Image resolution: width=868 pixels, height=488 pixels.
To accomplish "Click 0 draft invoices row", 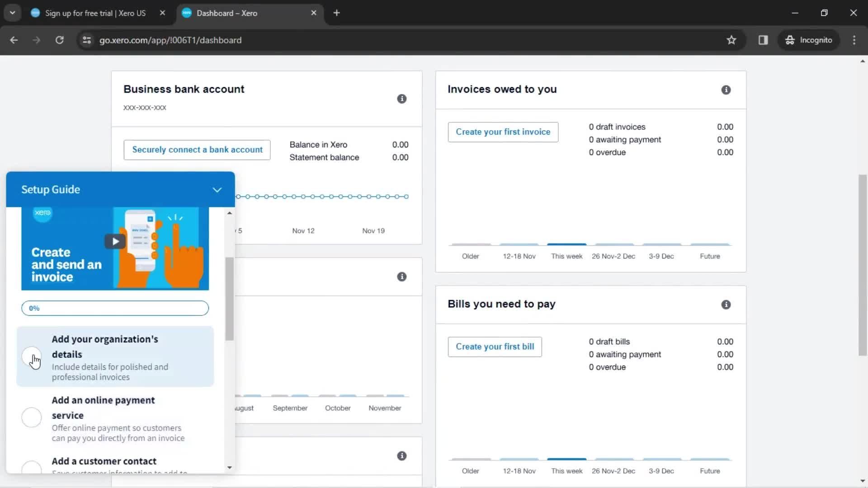I will point(661,127).
